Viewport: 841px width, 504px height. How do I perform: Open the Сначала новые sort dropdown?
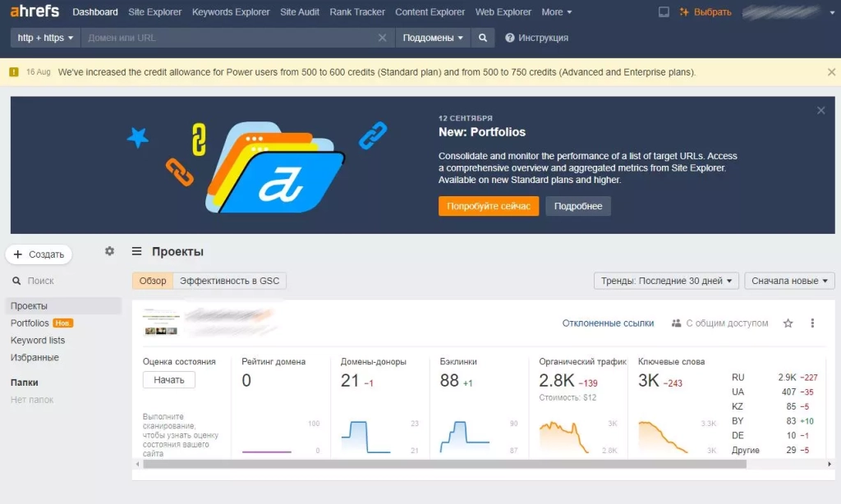(789, 281)
